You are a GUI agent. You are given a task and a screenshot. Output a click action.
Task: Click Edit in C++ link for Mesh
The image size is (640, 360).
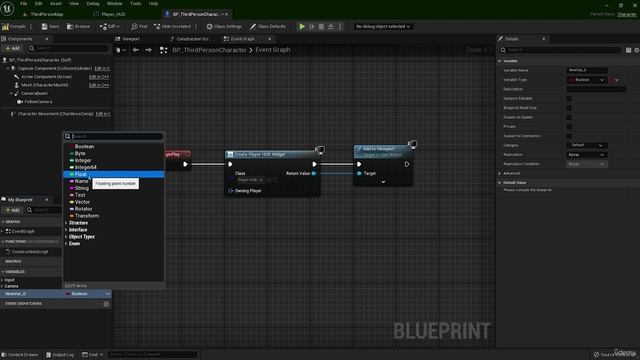point(99,85)
